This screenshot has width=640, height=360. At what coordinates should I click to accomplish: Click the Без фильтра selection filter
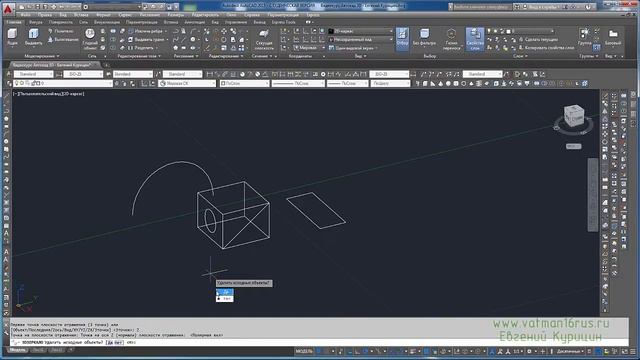pos(424,37)
